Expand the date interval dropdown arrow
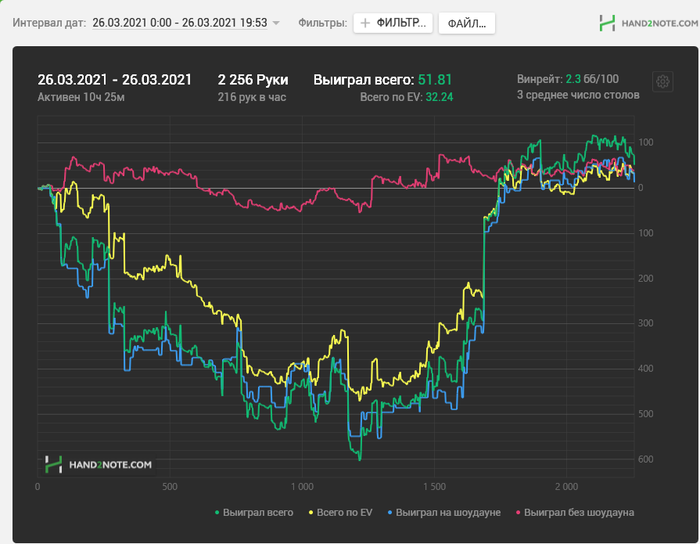Image resolution: width=700 pixels, height=544 pixels. coord(276,23)
